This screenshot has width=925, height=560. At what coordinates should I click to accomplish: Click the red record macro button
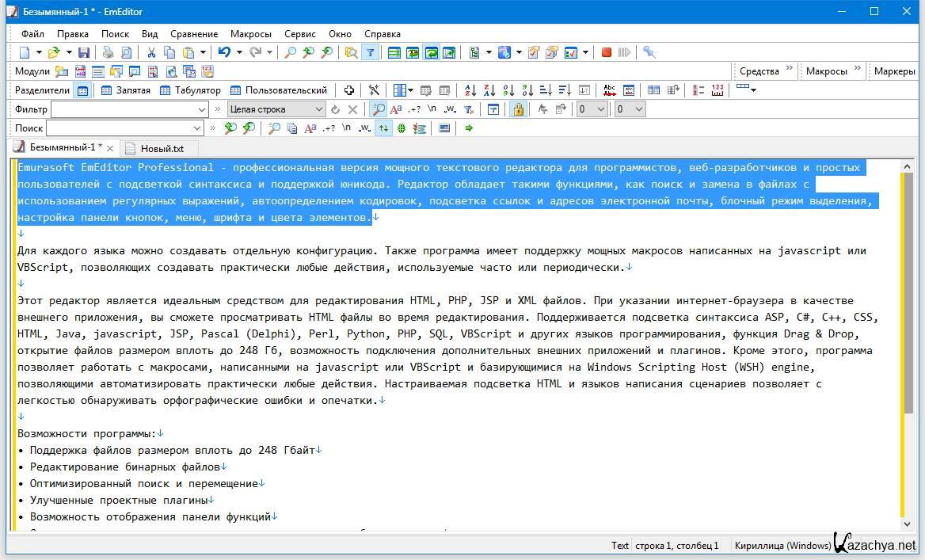607,52
